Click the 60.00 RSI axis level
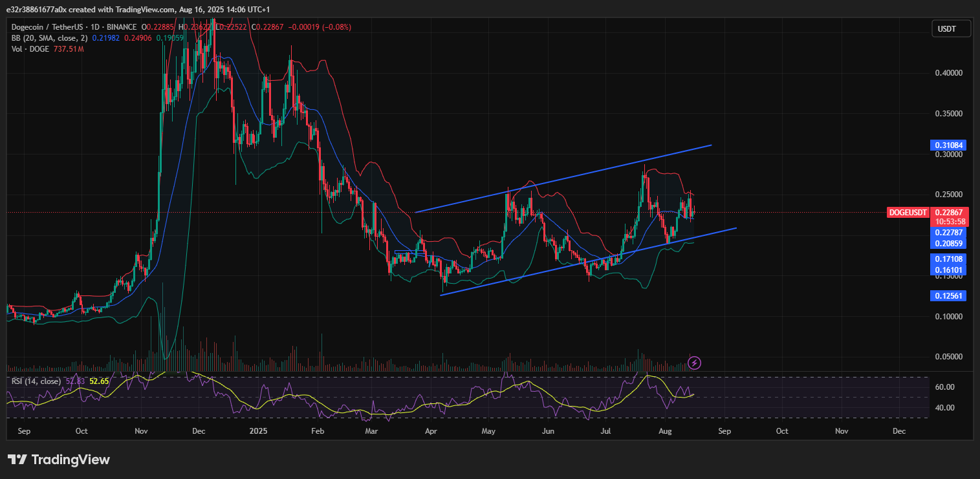Image resolution: width=980 pixels, height=479 pixels. [x=945, y=387]
